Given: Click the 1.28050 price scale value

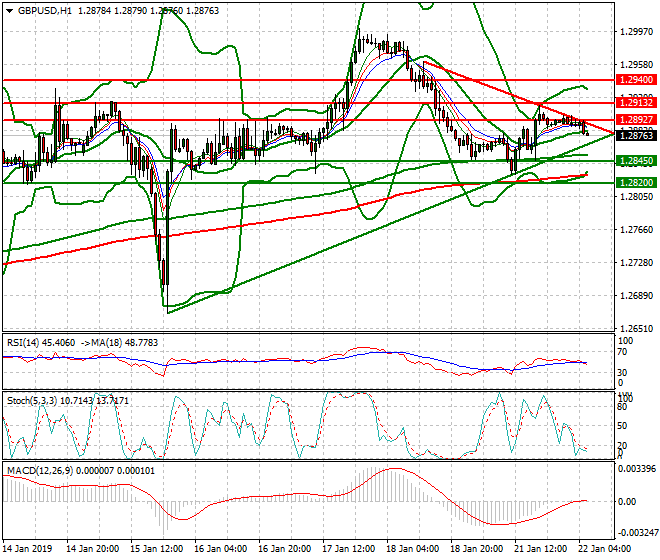Looking at the screenshot, I should pyautogui.click(x=637, y=197).
